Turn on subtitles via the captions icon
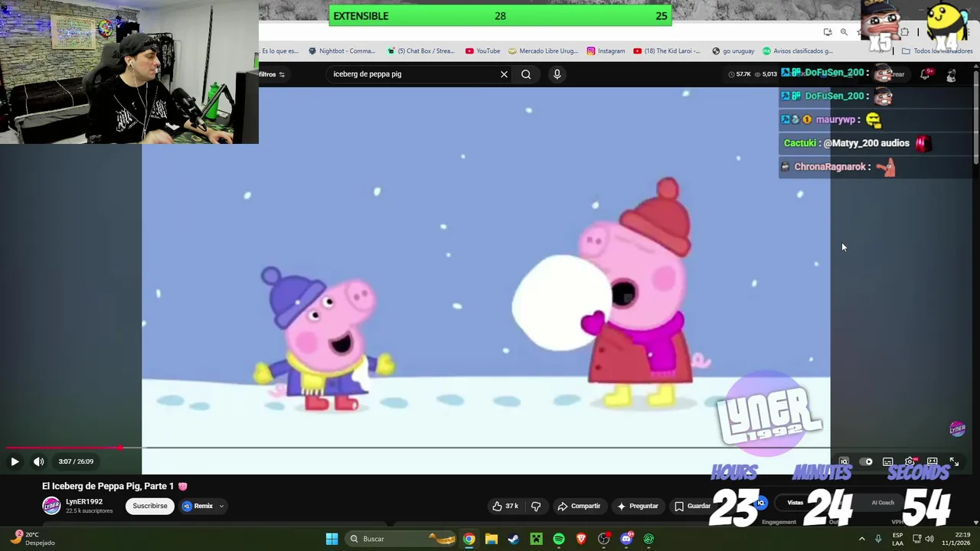 click(x=887, y=461)
